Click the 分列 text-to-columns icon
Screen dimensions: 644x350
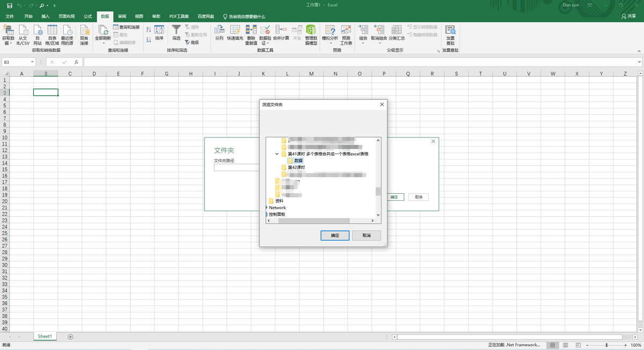click(219, 31)
